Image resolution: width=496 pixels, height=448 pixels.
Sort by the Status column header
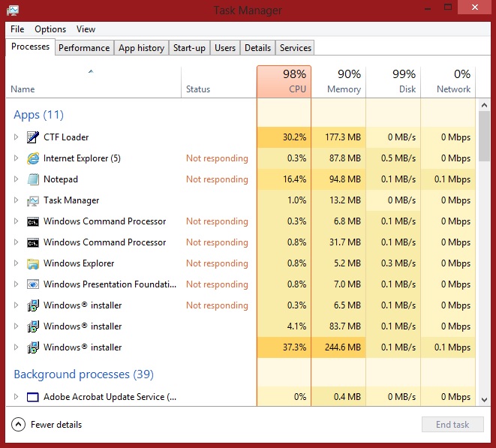(219, 82)
